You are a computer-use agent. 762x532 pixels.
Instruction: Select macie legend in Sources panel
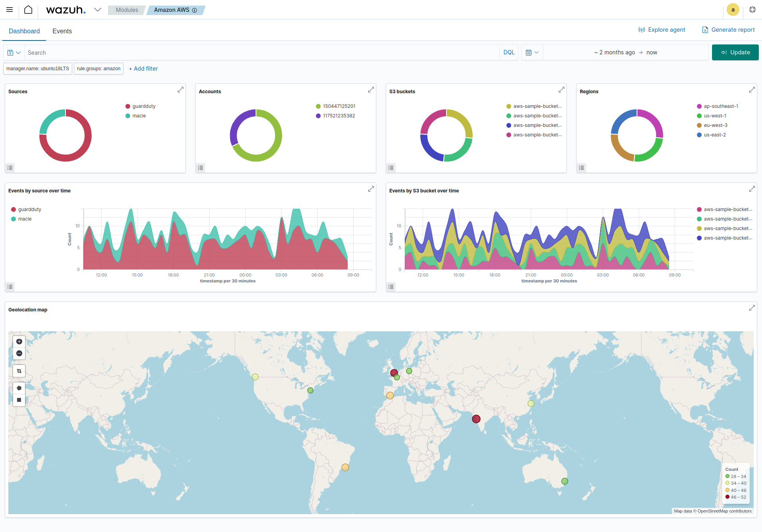[136, 116]
